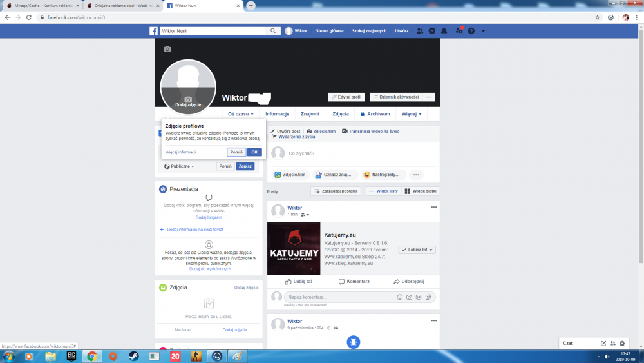This screenshot has height=363, width=644.
Task: Switch to Widok siatki view
Action: click(x=421, y=191)
